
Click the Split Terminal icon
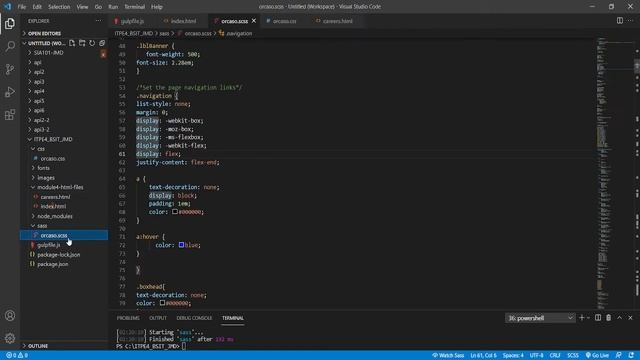click(x=598, y=318)
